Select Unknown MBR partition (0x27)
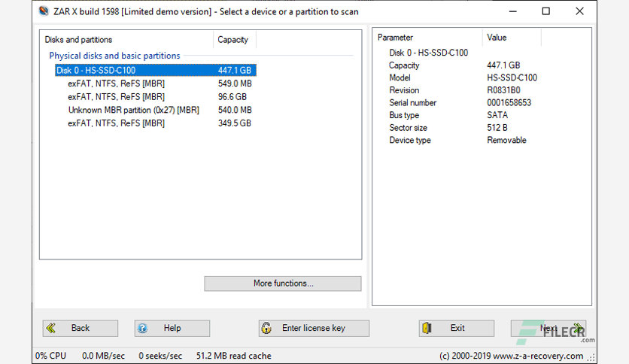Viewport: 629px width, 364px height. [134, 111]
